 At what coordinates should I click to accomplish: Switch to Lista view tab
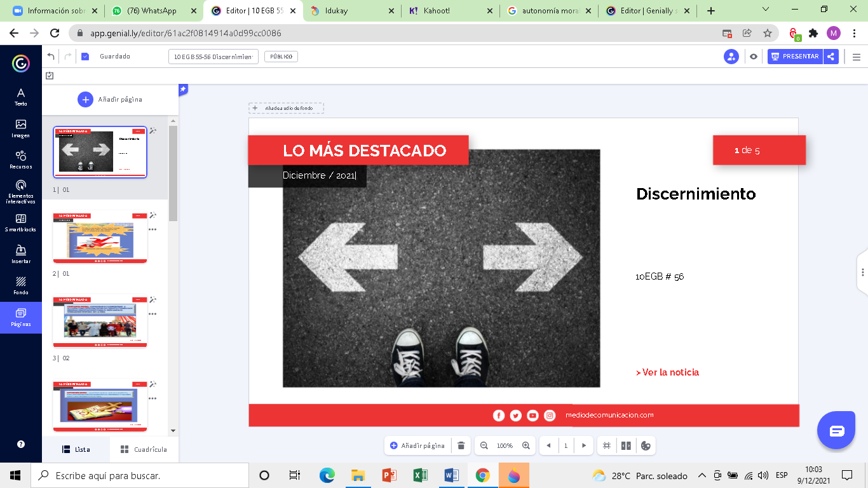click(76, 449)
